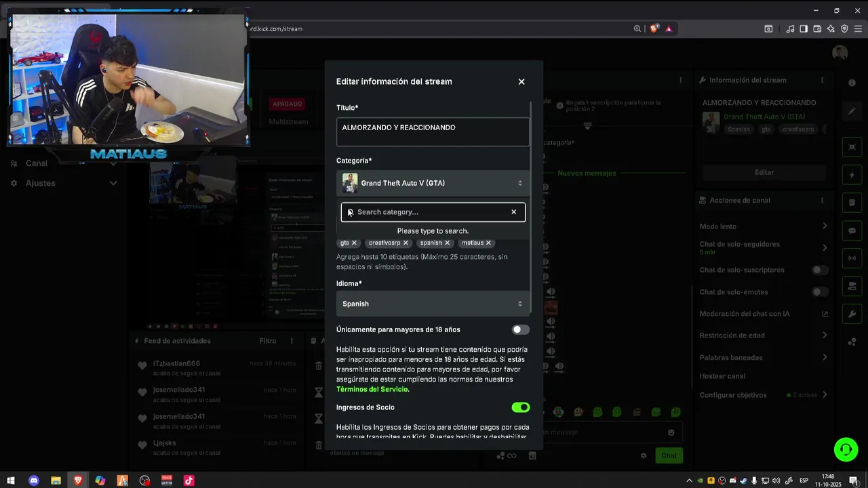Expand Palabras baneadas
The width and height of the screenshot is (868, 488).
[x=764, y=357]
